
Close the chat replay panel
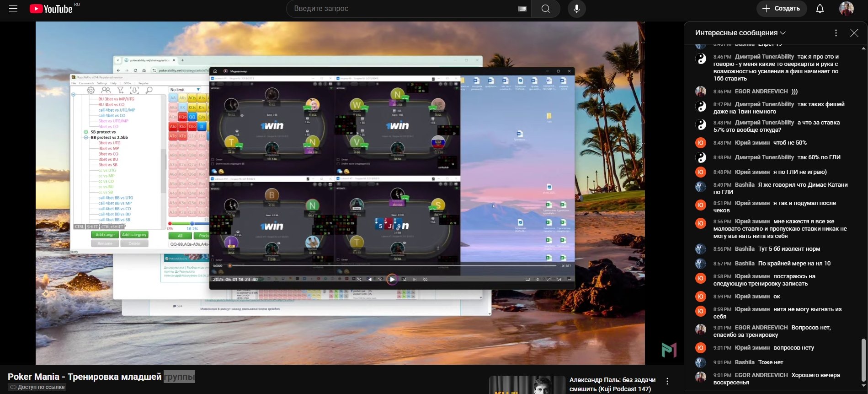(854, 33)
